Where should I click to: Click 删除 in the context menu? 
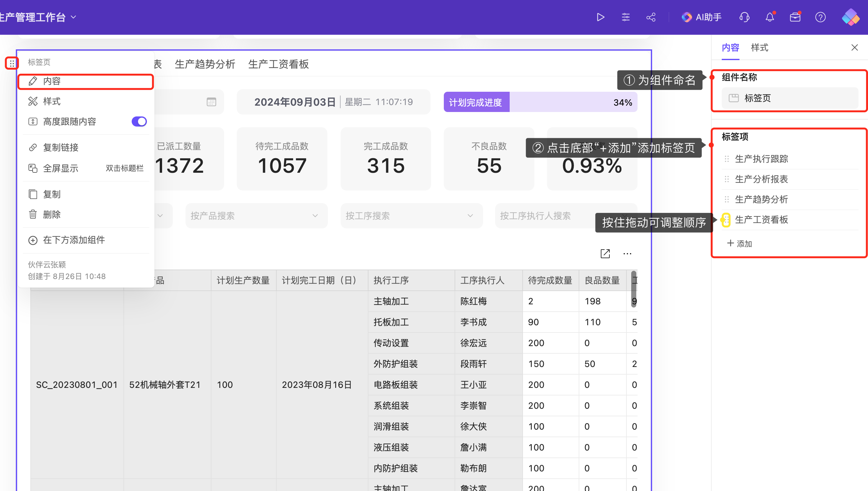[86, 214]
